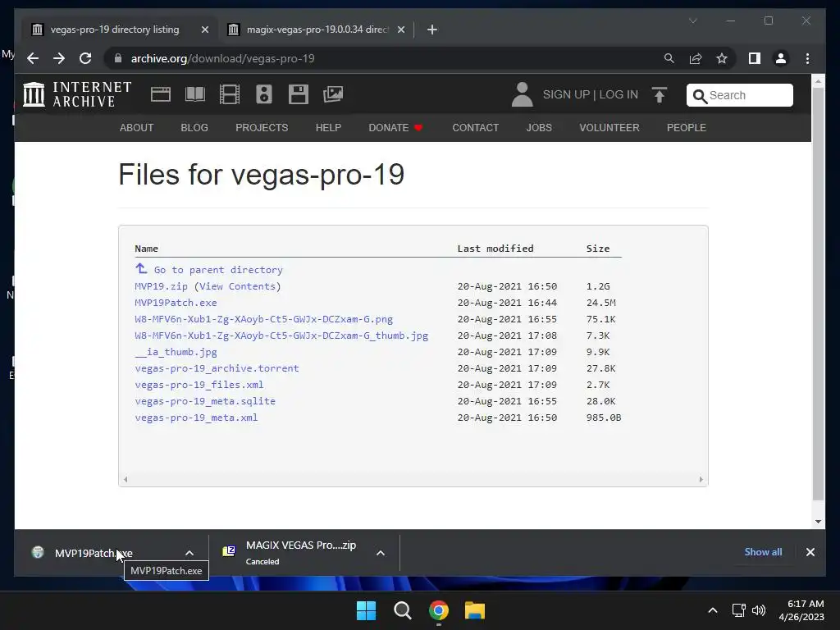Download the MVP19.zip file
This screenshot has height=630, width=840.
point(162,286)
